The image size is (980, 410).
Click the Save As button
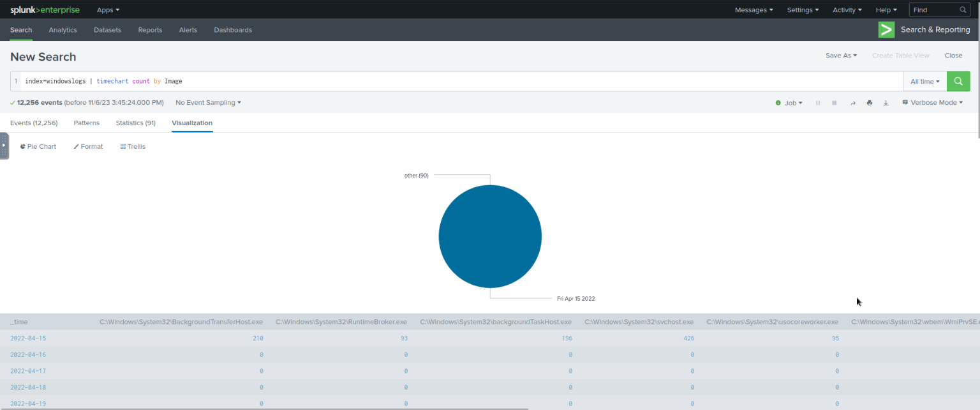click(x=840, y=56)
